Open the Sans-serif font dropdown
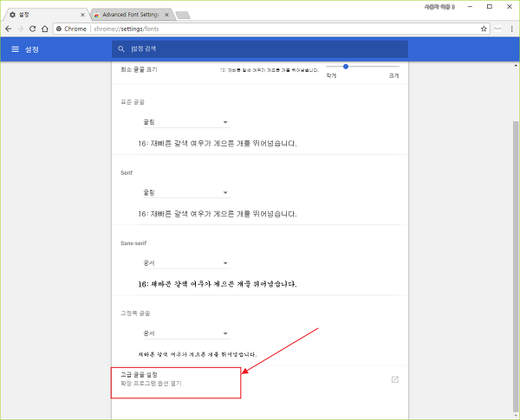 pyautogui.click(x=186, y=263)
